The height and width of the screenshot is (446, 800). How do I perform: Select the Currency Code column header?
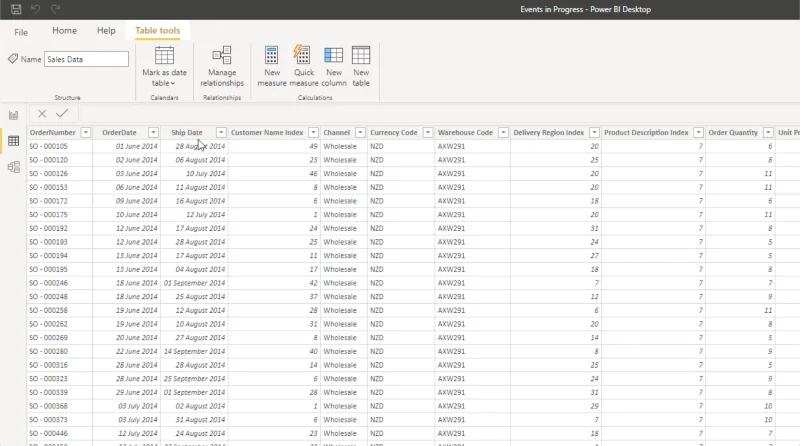[394, 133]
